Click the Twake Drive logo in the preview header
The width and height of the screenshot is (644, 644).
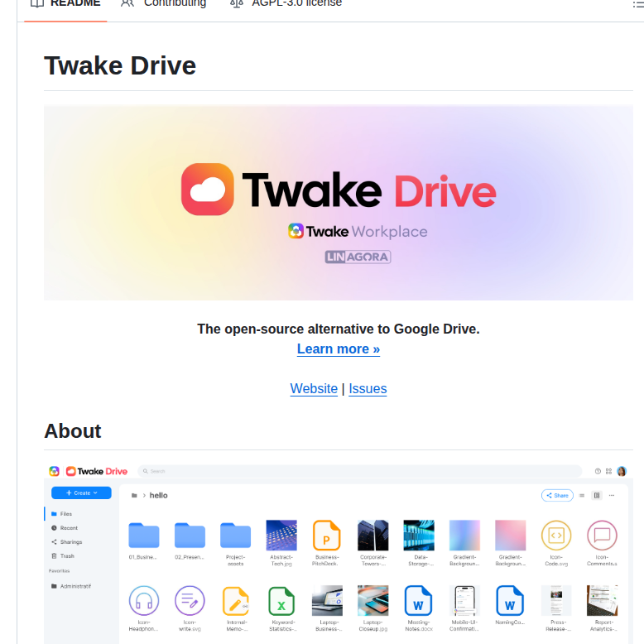(97, 471)
